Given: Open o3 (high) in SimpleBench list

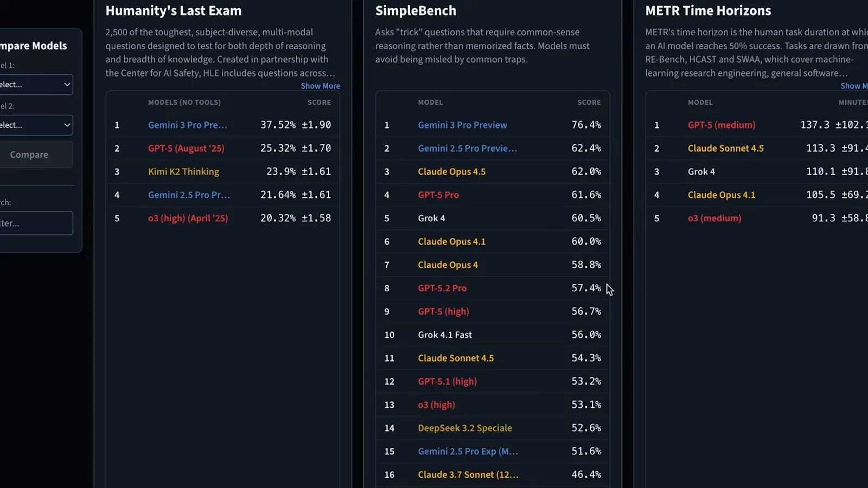Looking at the screenshot, I should (436, 404).
